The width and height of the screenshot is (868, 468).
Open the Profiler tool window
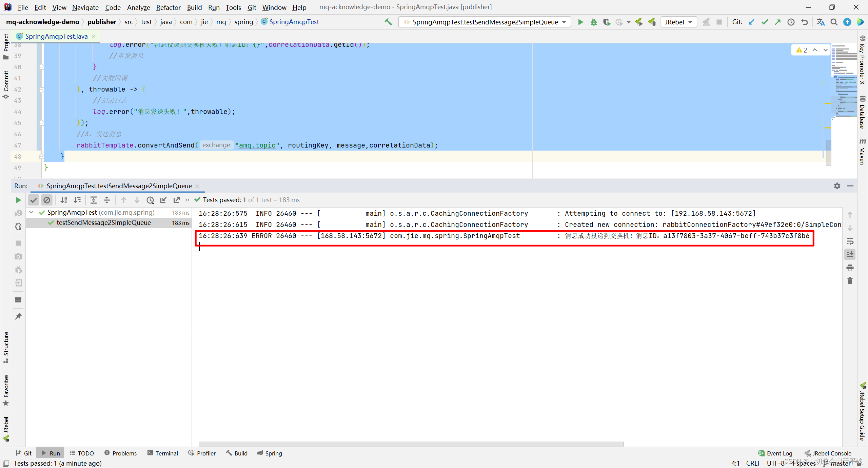point(202,453)
